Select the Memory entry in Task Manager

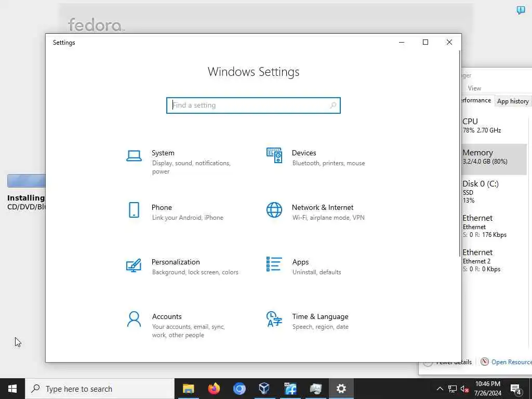(x=494, y=159)
